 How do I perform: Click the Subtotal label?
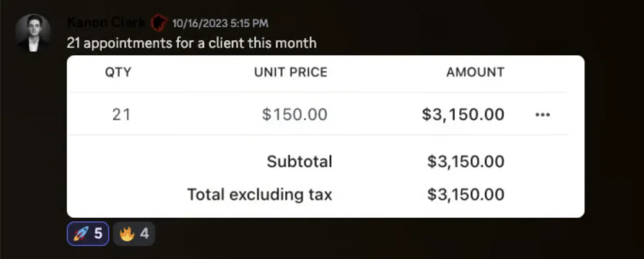299,161
